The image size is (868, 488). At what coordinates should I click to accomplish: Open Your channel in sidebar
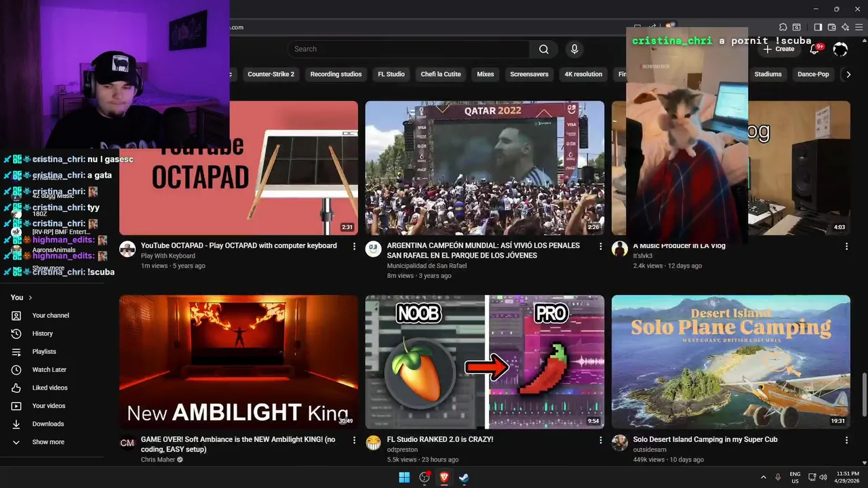(x=50, y=315)
